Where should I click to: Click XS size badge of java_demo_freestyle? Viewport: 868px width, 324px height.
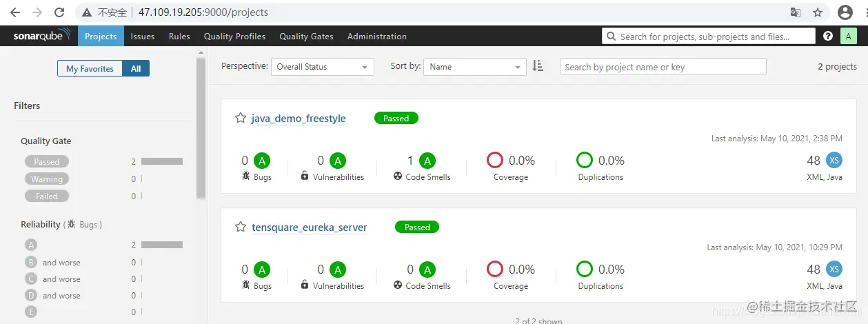coord(834,160)
